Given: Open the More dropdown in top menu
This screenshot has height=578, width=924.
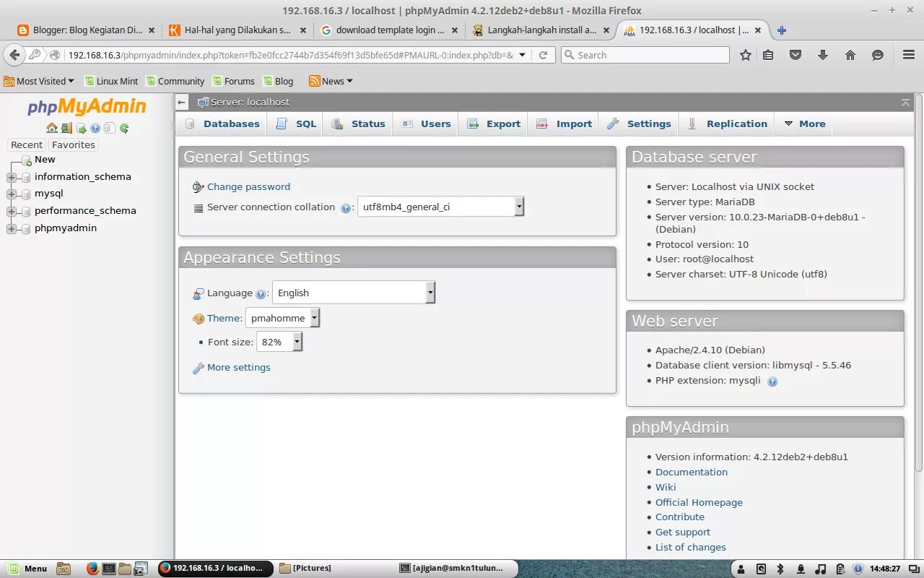Looking at the screenshot, I should [x=804, y=124].
